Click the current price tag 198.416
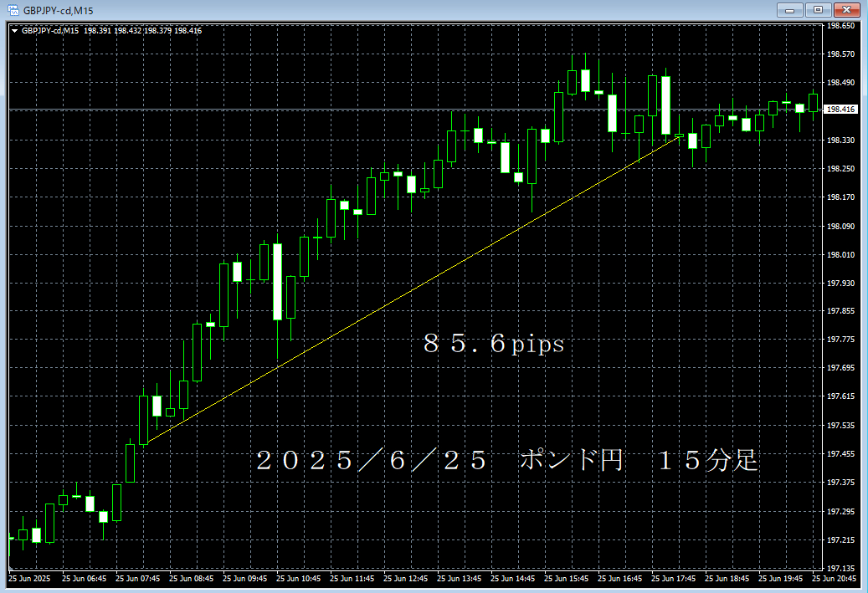 click(x=840, y=110)
